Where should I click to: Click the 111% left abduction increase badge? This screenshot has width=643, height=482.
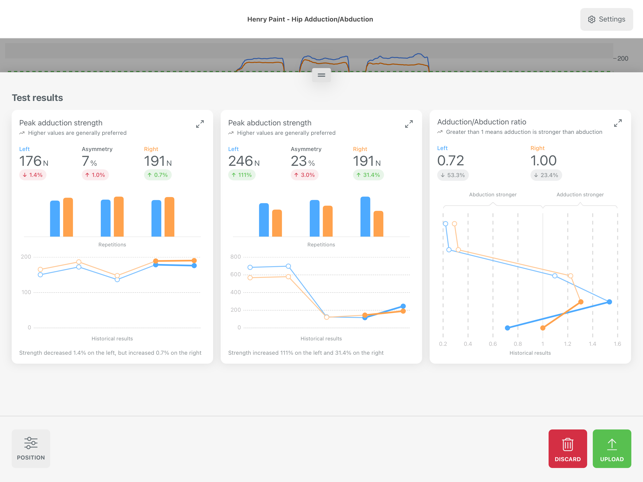[242, 175]
